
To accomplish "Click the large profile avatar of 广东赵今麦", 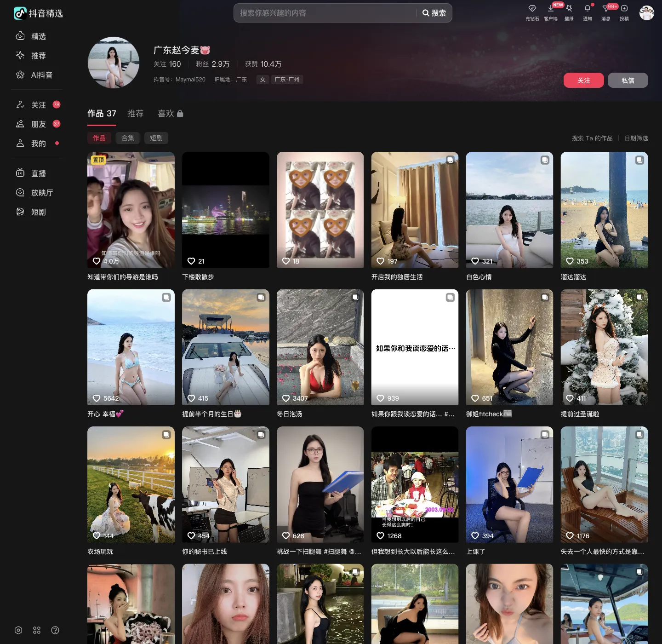I will click(x=114, y=63).
